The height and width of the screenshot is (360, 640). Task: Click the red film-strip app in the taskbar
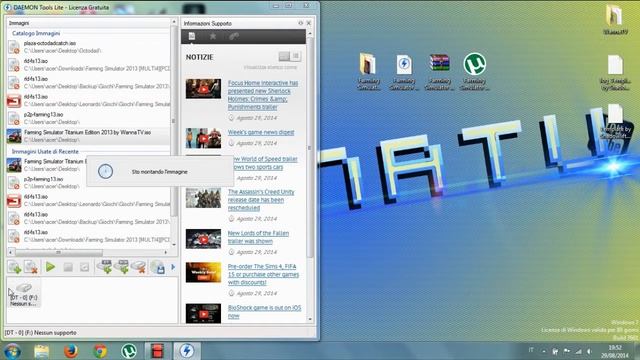158,351
